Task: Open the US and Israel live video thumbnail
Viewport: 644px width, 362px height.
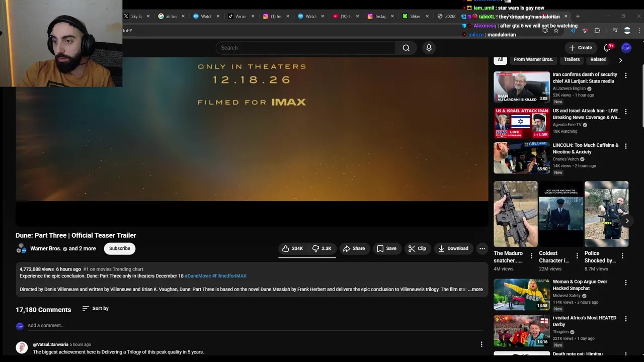Action: (x=522, y=123)
